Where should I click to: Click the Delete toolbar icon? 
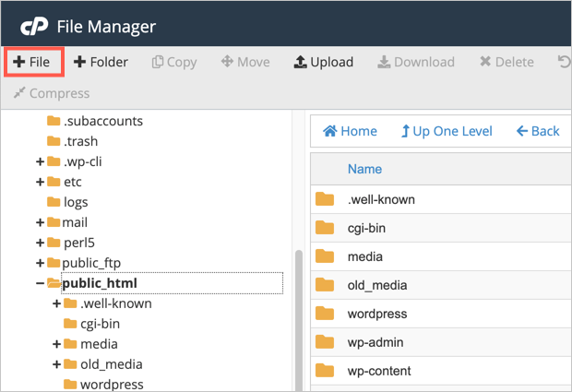click(484, 62)
